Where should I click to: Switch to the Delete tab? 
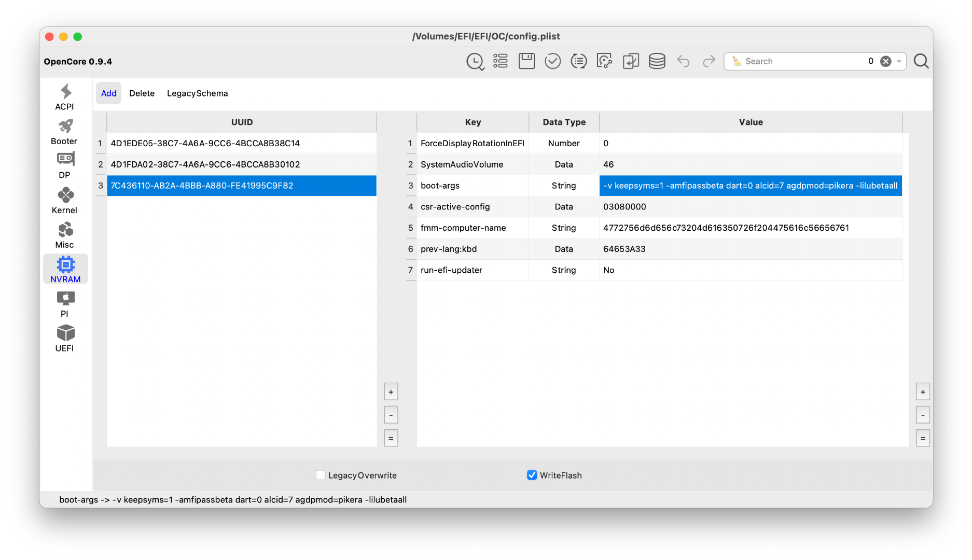coord(142,93)
